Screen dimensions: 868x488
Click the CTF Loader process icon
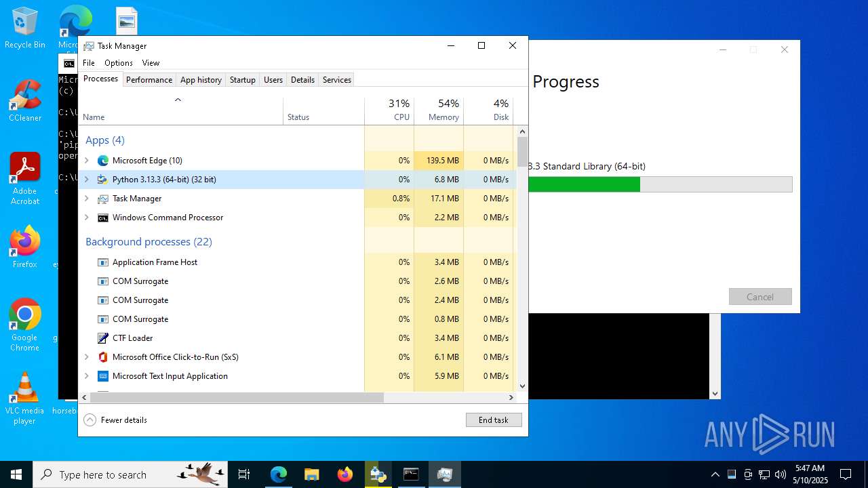click(x=103, y=338)
